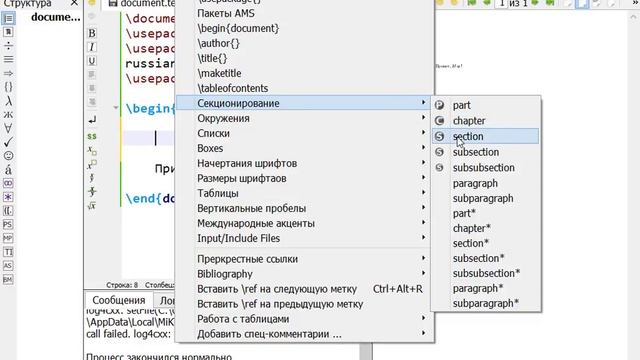The width and height of the screenshot is (640, 360).
Task: Open the structure view icon in sidebar
Action: [8, 18]
